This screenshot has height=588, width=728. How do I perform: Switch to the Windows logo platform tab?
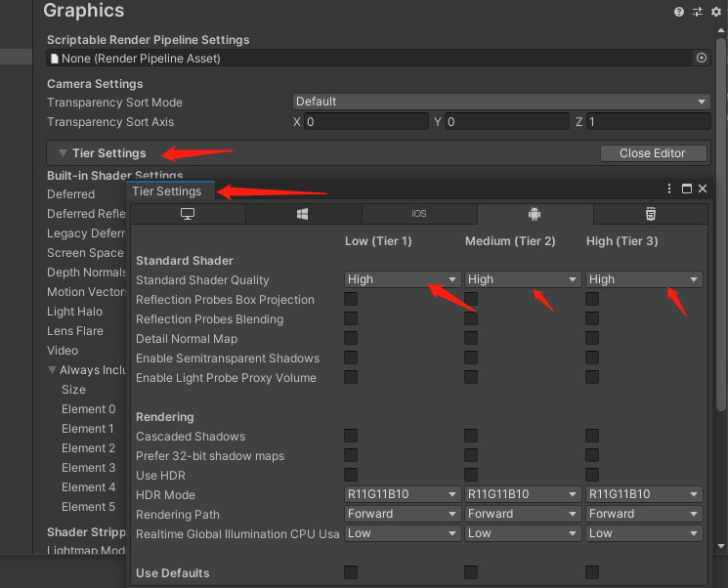click(303, 214)
